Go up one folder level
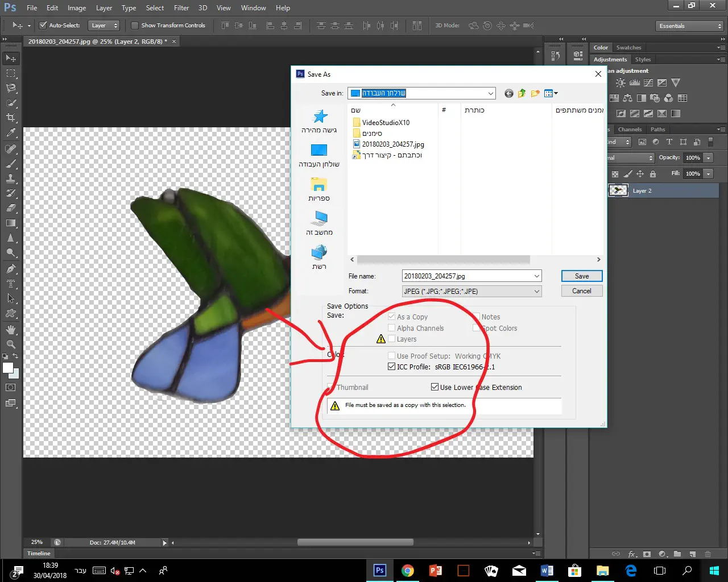 522,93
